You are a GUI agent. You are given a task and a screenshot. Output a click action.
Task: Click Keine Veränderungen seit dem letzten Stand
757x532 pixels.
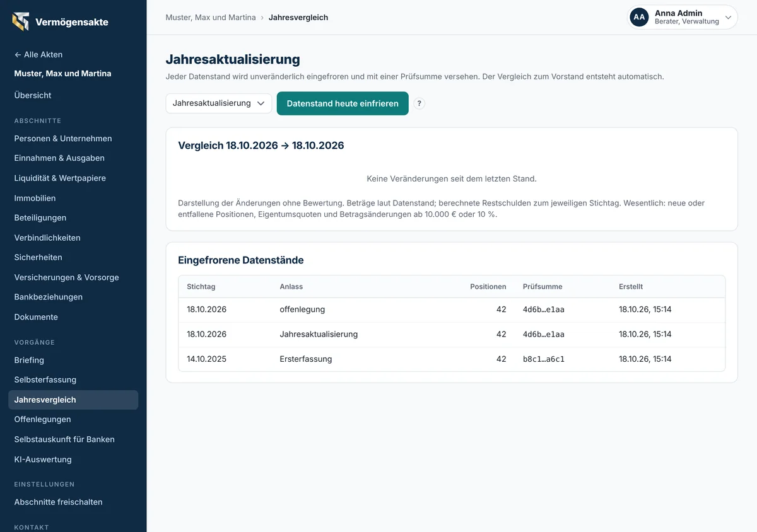452,178
